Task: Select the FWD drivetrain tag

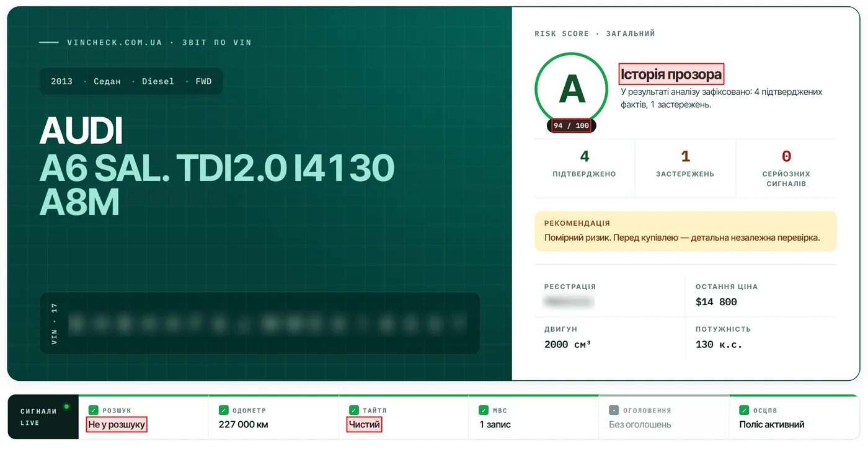Action: click(204, 81)
